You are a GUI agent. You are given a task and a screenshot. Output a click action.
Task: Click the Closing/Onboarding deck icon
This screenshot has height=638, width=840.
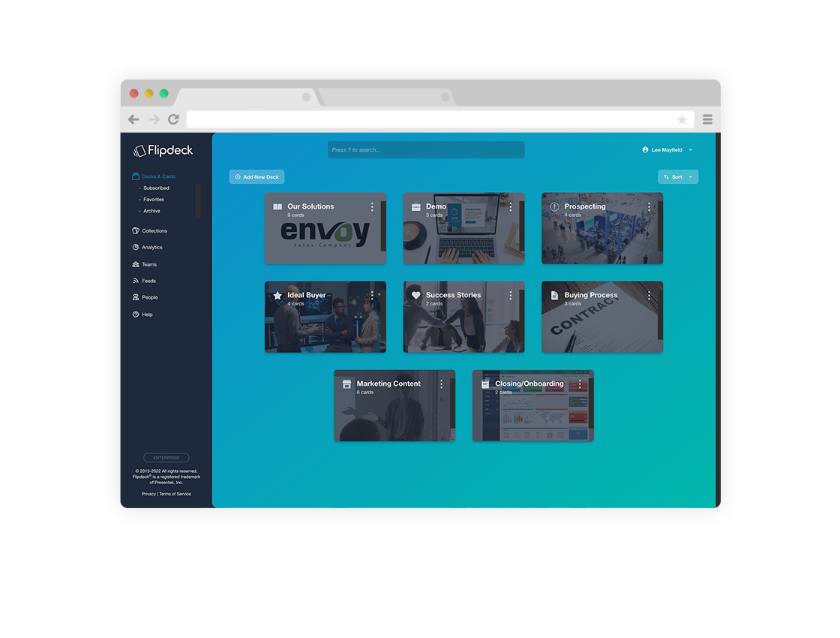[x=485, y=384]
